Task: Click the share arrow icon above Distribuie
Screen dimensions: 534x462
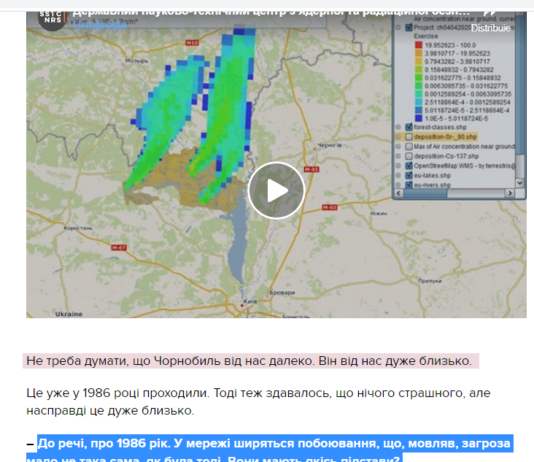Action: (x=490, y=14)
